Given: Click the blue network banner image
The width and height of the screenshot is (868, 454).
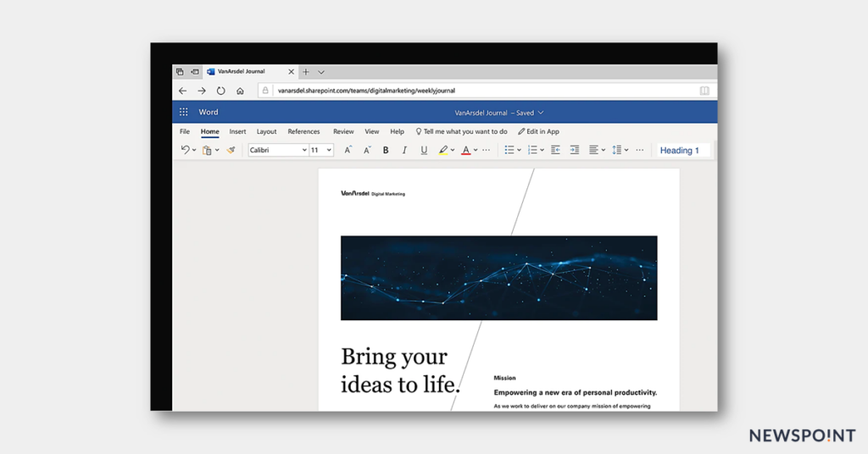Looking at the screenshot, I should 498,278.
